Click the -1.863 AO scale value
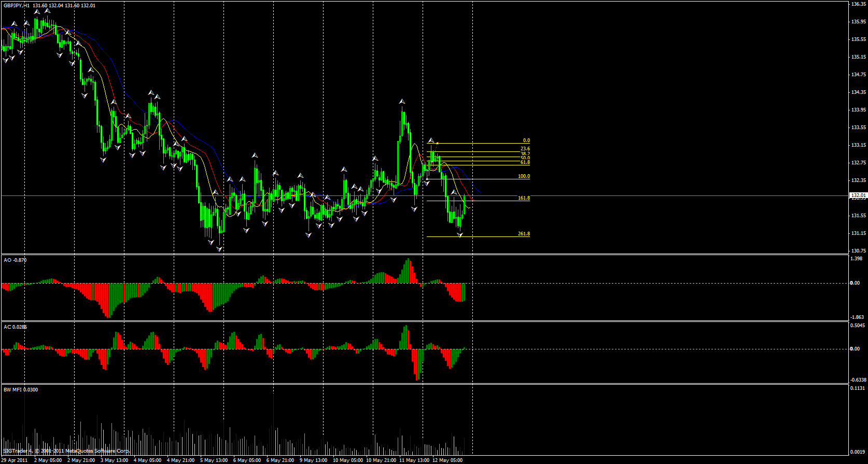The height and width of the screenshot is (464, 868). (x=858, y=317)
